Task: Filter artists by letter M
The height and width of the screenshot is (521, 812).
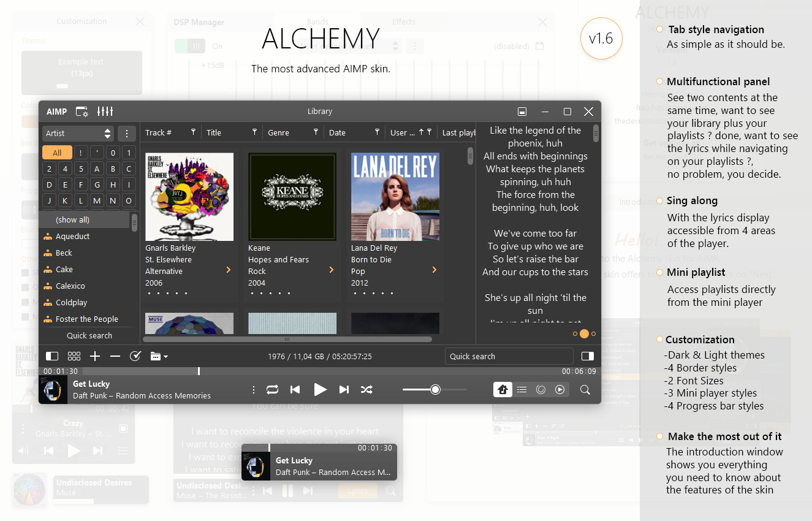Action: (x=97, y=200)
